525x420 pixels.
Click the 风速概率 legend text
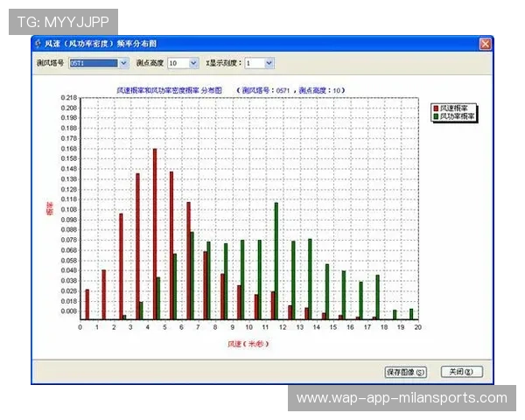(453, 108)
